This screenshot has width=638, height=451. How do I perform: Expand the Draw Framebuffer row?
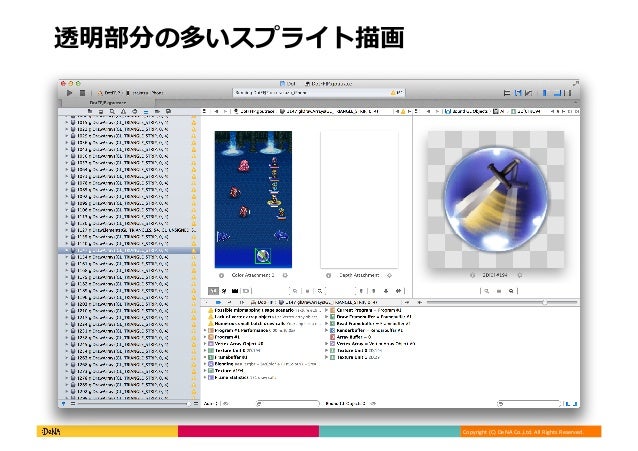click(x=326, y=317)
